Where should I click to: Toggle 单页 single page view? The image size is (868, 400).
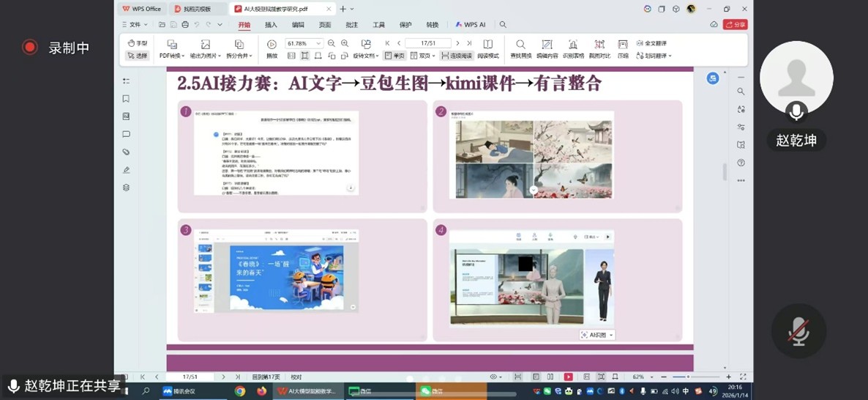tap(394, 56)
